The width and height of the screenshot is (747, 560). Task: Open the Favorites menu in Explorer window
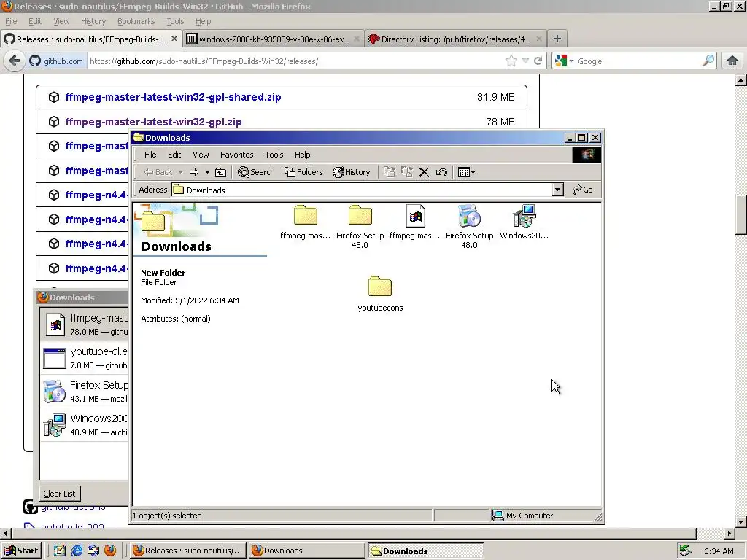(x=237, y=155)
